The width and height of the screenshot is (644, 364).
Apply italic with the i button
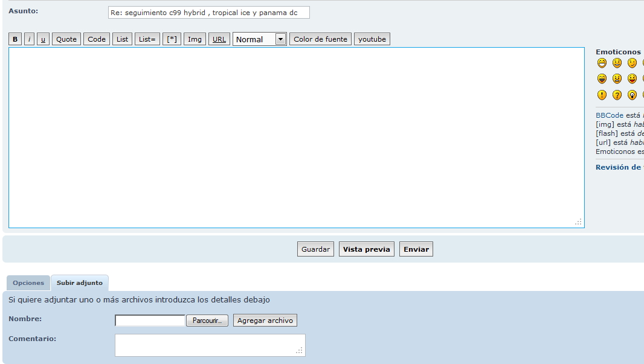29,39
